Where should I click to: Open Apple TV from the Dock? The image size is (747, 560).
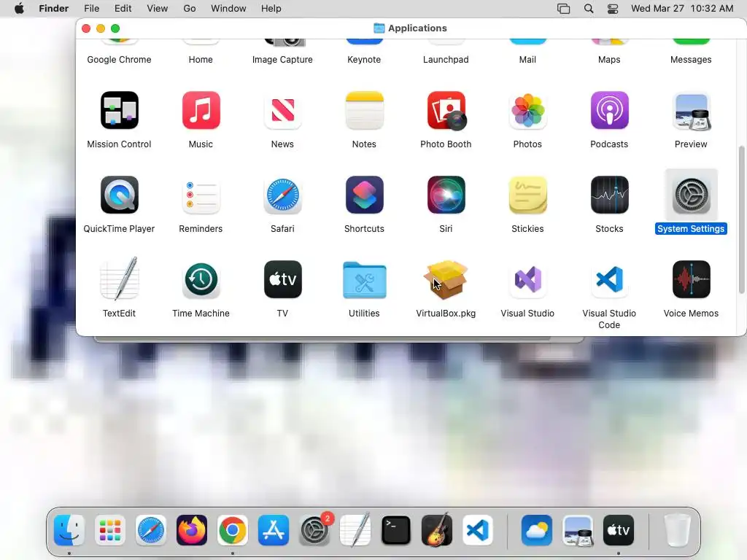pyautogui.click(x=619, y=530)
